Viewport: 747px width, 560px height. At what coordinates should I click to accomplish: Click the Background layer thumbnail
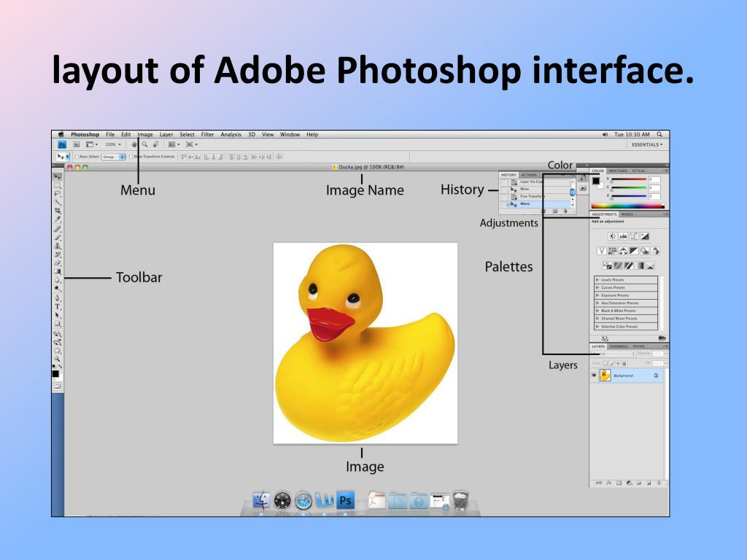pyautogui.click(x=605, y=376)
